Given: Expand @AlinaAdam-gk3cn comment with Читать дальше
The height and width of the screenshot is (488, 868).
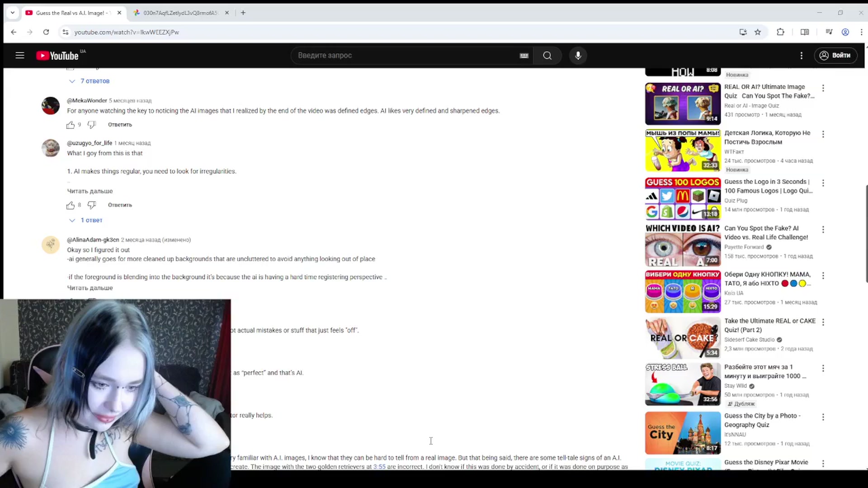Looking at the screenshot, I should 90,288.
